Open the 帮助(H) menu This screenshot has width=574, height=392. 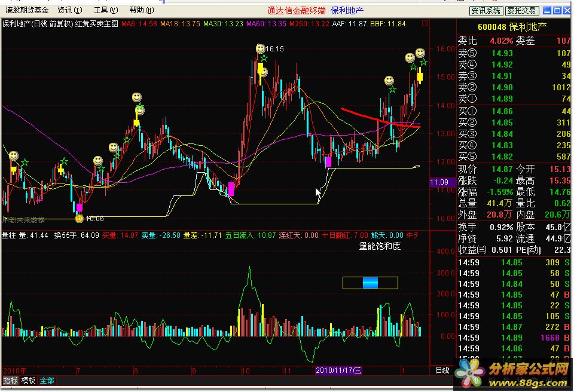pos(142,10)
